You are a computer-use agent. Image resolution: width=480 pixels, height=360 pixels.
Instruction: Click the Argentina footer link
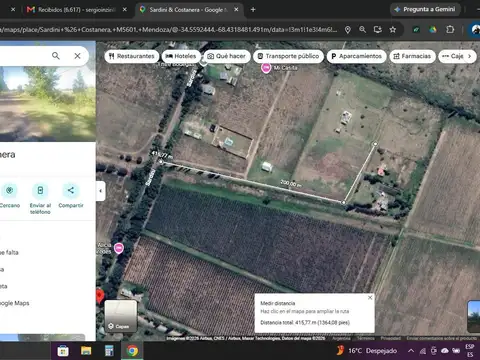(341, 338)
